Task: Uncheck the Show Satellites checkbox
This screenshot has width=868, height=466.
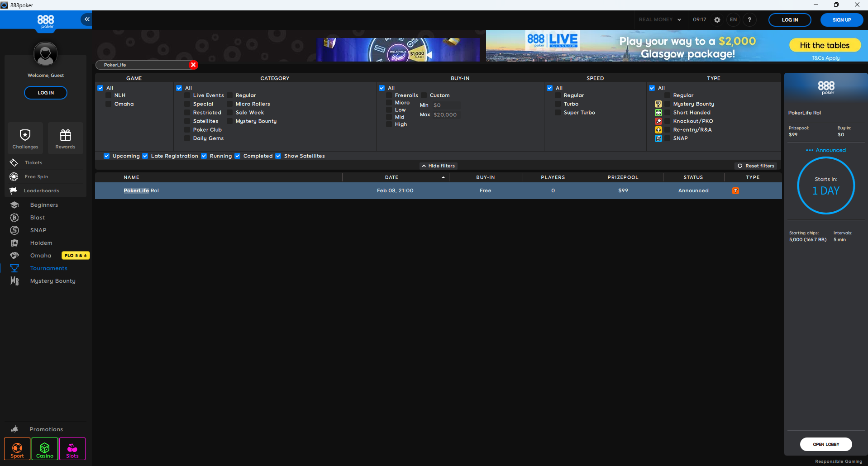Action: coord(278,156)
